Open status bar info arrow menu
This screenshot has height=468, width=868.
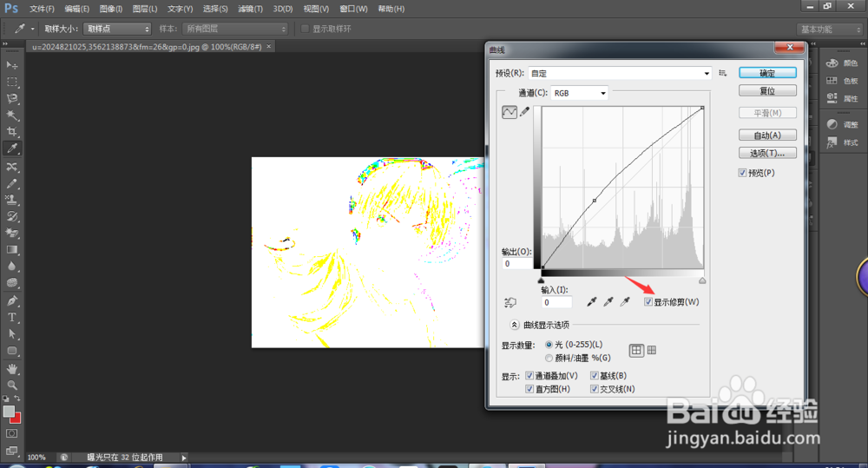pos(184,458)
